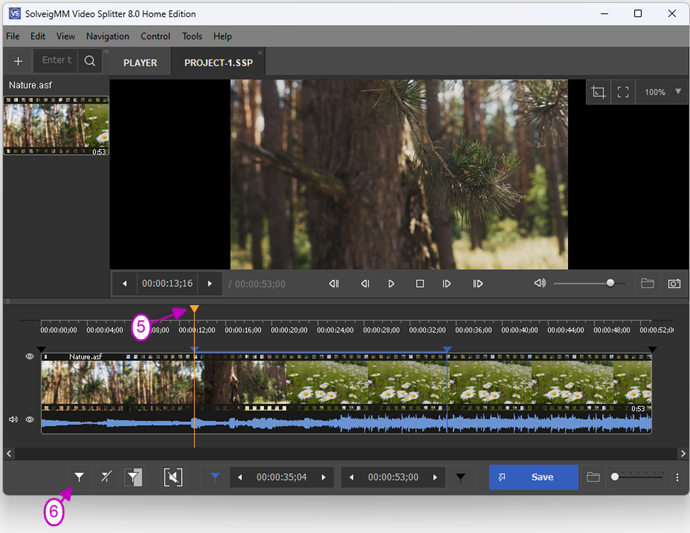Image resolution: width=690 pixels, height=533 pixels.
Task: Toggle fullscreen preview icon
Action: pos(623,92)
